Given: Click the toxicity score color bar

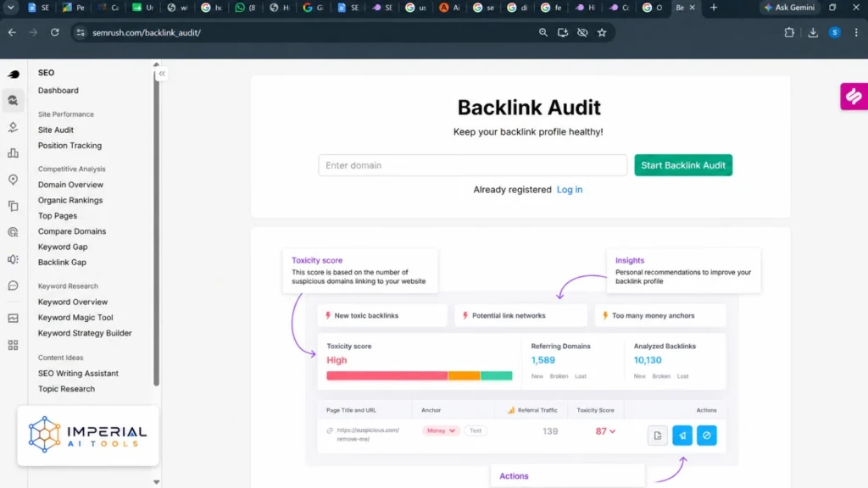Looking at the screenshot, I should click(419, 375).
